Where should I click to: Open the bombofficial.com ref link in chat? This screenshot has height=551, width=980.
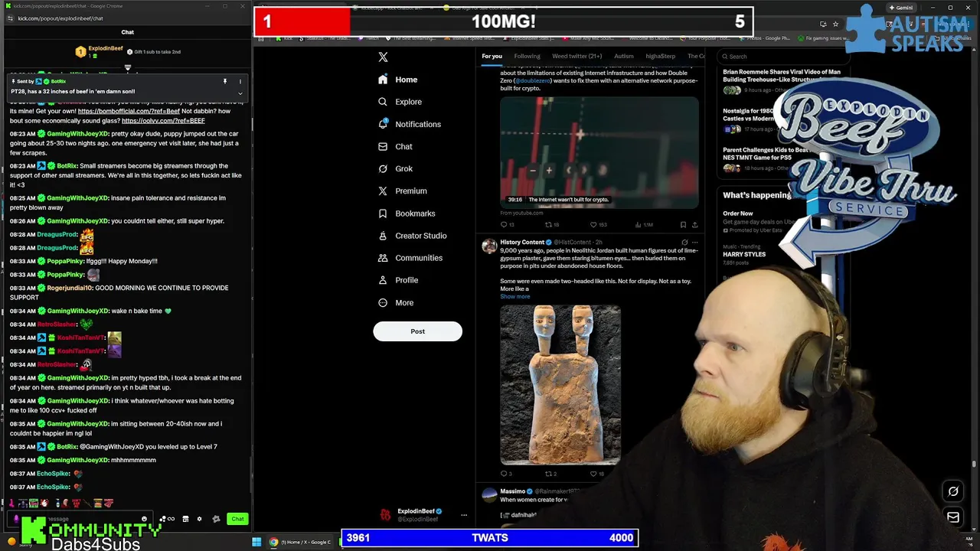pos(129,111)
